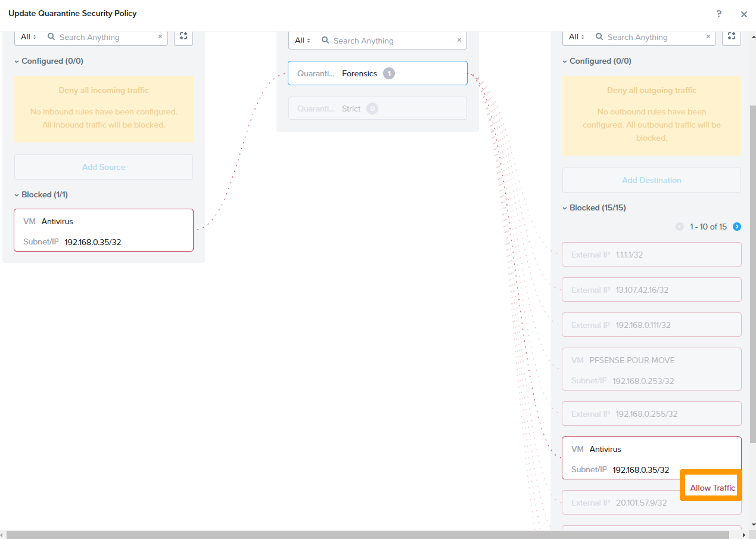The height and width of the screenshot is (539, 756).
Task: Clear the destination Search Anything field
Action: point(708,36)
